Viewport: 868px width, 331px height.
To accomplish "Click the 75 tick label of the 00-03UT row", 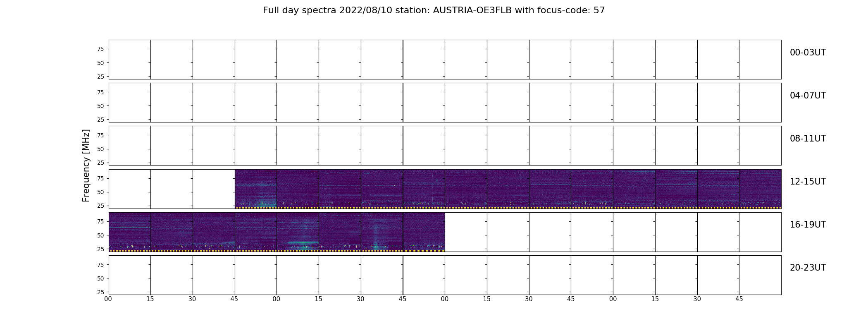I will 100,49.
